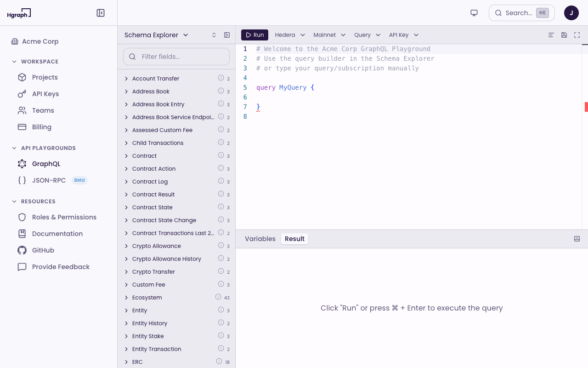
Task: Toggle expand-all fields in Schema Explorer
Action: point(214,34)
